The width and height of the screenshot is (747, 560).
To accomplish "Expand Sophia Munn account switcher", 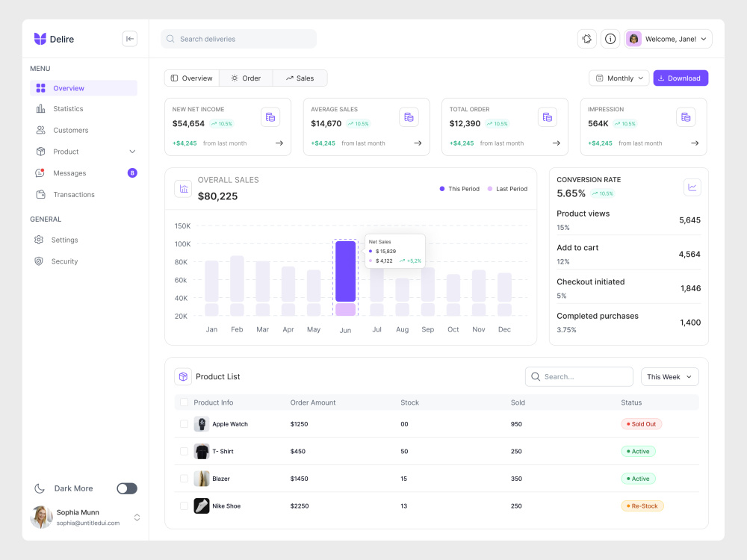I will point(137,517).
